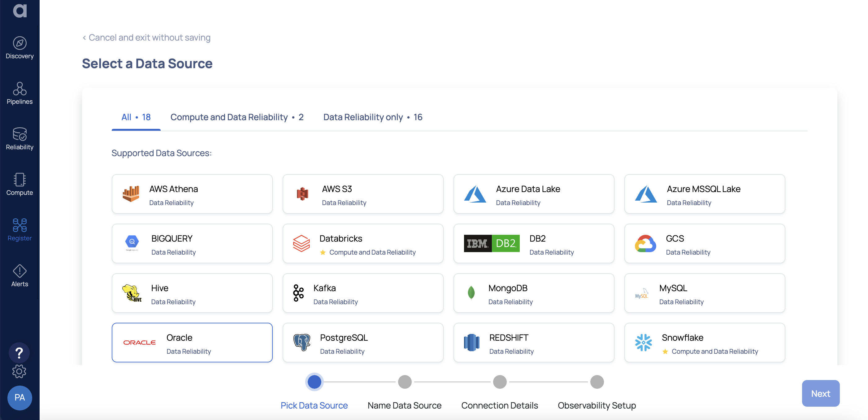Select the REDSHIFT data source name
The width and height of the screenshot is (868, 420).
[509, 337]
